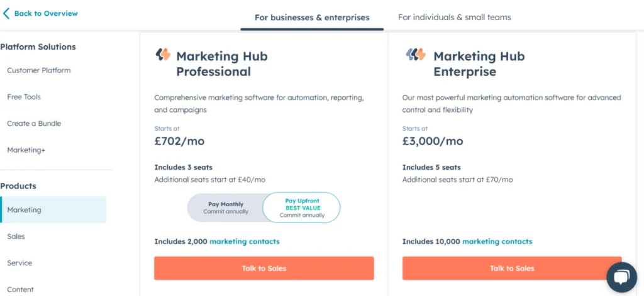Click the Back to Overview chevron arrow
The image size is (644, 296).
pyautogui.click(x=6, y=14)
